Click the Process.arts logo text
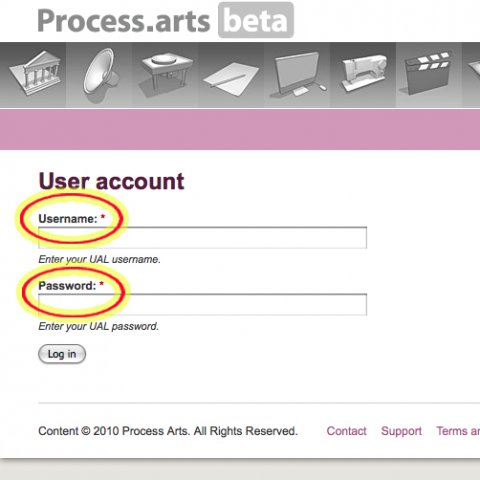The image size is (480, 480). (x=124, y=21)
